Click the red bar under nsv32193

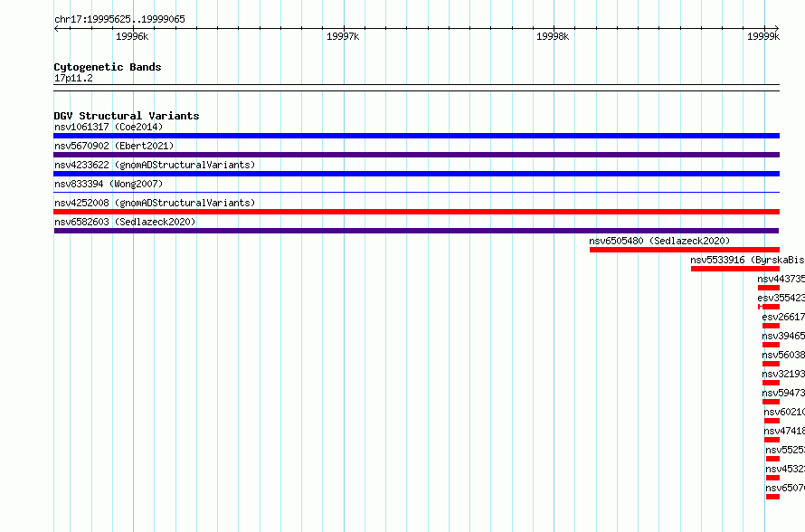[x=772, y=383]
